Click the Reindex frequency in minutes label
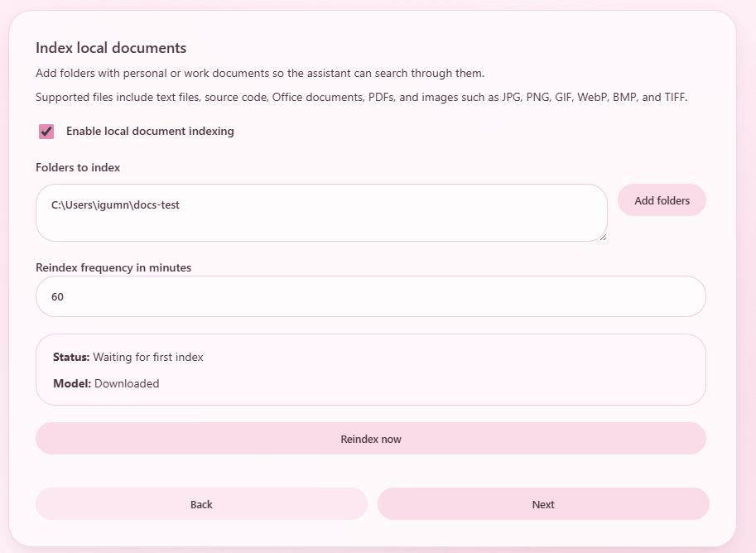 click(113, 267)
